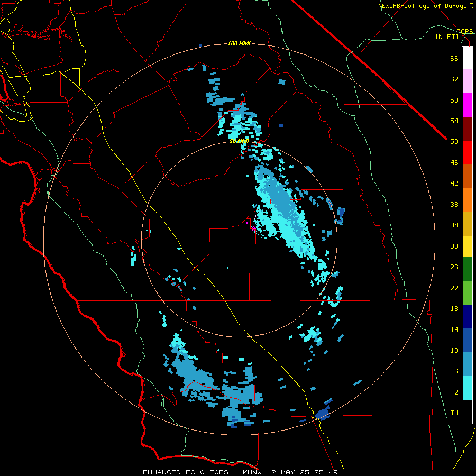Select the light blue legend band
Viewport: 476px width, 476px height.
pos(467,364)
